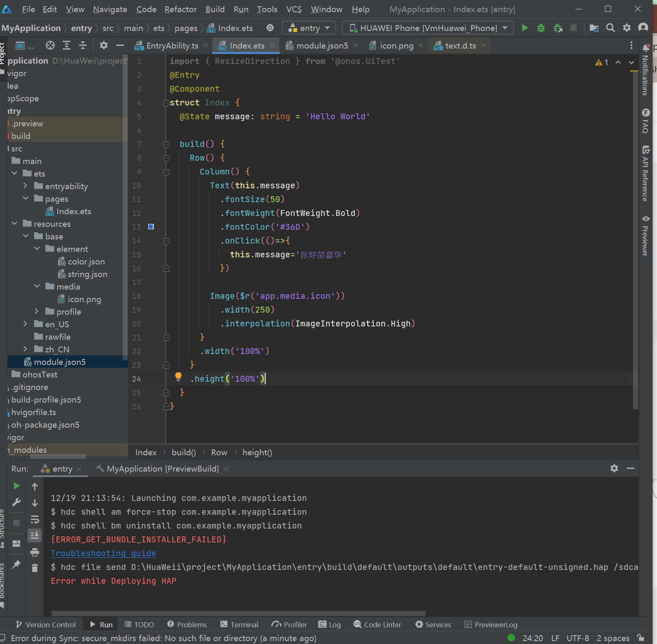The width and height of the screenshot is (657, 644).
Task: Show quick-fix light bulb on line 24
Action: (x=178, y=377)
